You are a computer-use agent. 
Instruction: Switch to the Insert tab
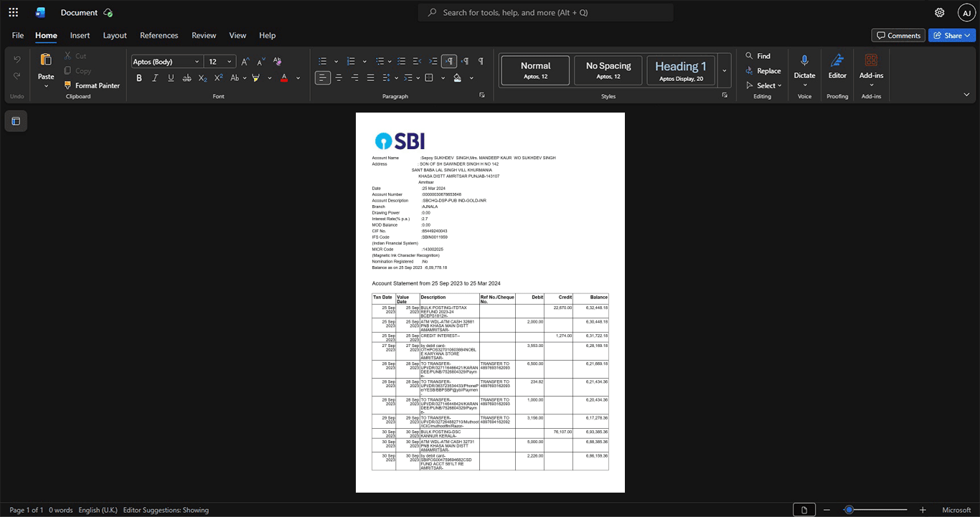[x=80, y=35]
